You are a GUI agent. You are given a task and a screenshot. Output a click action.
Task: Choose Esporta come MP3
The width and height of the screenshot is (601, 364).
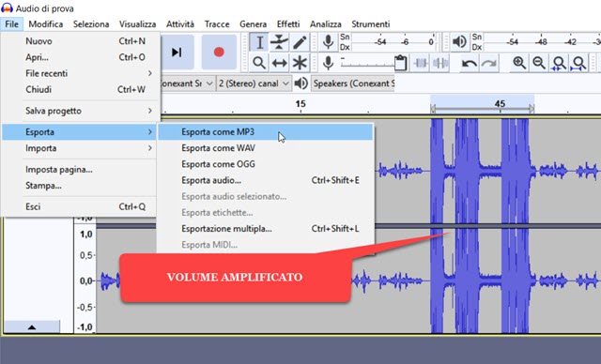[x=265, y=132]
